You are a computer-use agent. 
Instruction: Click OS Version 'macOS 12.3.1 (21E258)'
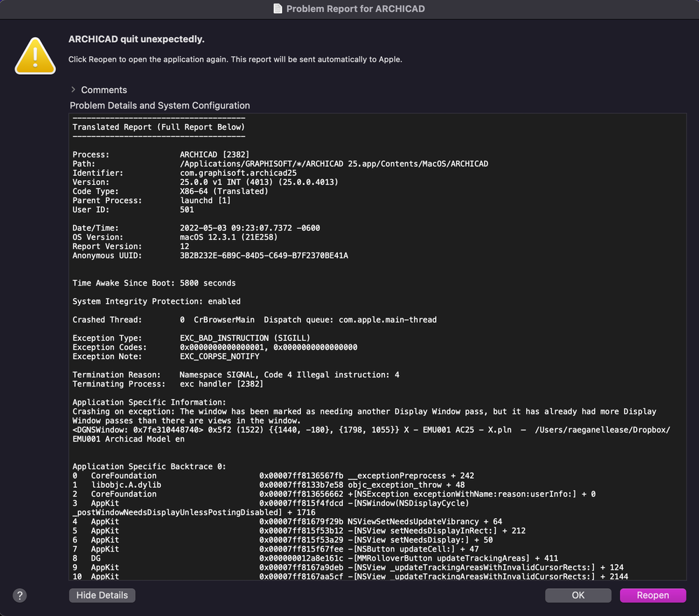pyautogui.click(x=229, y=237)
